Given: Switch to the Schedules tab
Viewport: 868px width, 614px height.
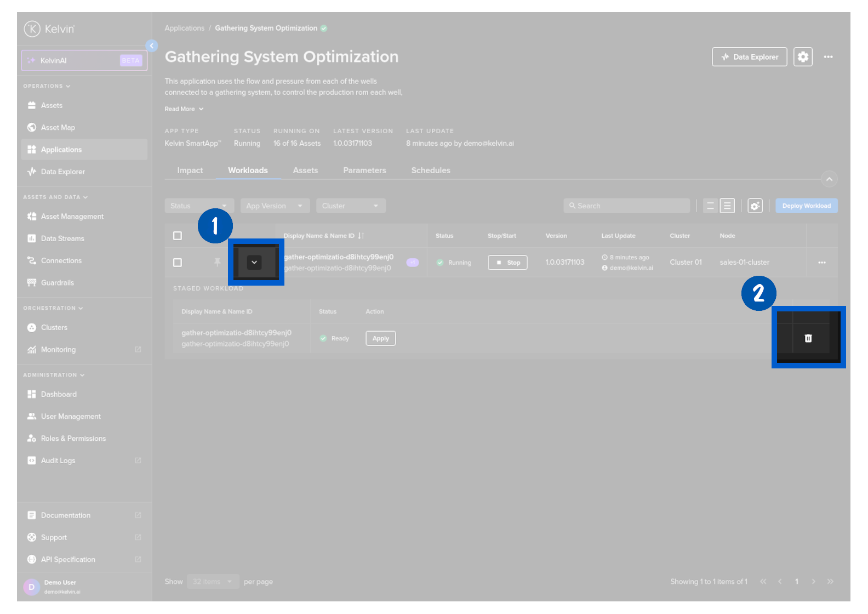Looking at the screenshot, I should [x=431, y=170].
